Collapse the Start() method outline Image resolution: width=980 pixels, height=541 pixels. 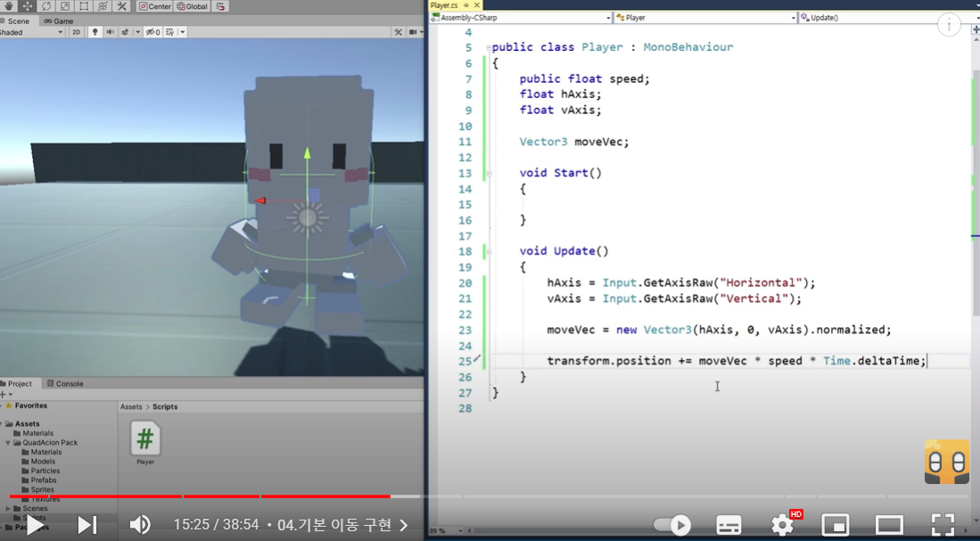coord(489,173)
